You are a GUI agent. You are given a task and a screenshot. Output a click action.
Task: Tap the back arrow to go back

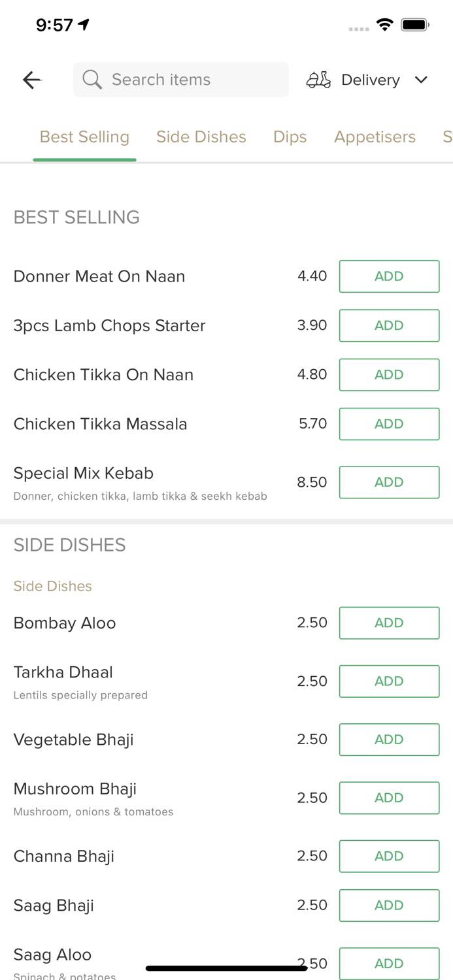click(x=31, y=79)
